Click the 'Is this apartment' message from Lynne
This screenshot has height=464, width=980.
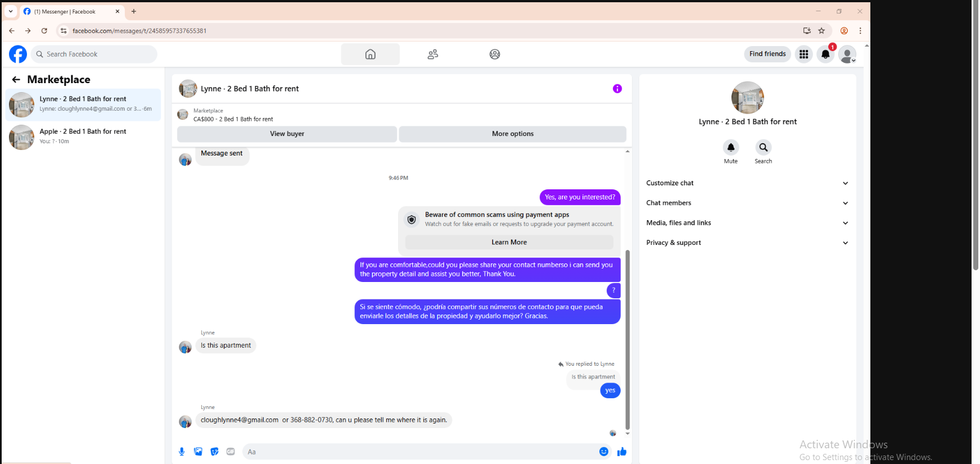(226, 345)
